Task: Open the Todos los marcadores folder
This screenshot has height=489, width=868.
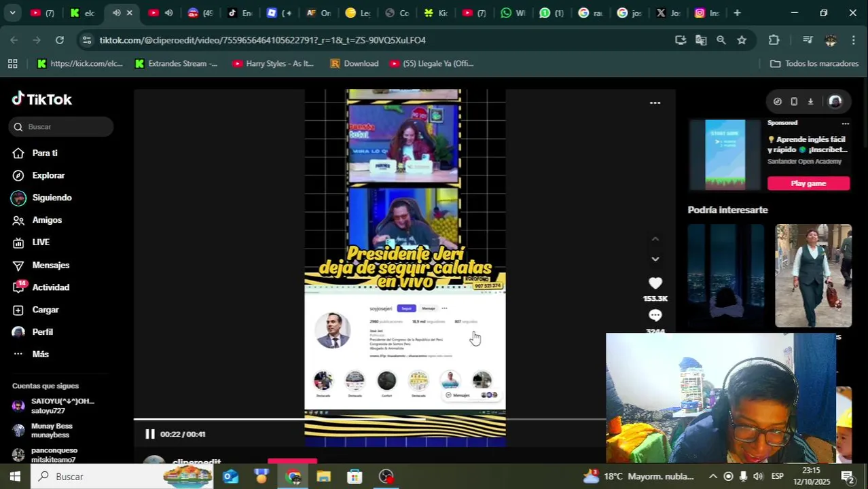Action: tap(814, 63)
